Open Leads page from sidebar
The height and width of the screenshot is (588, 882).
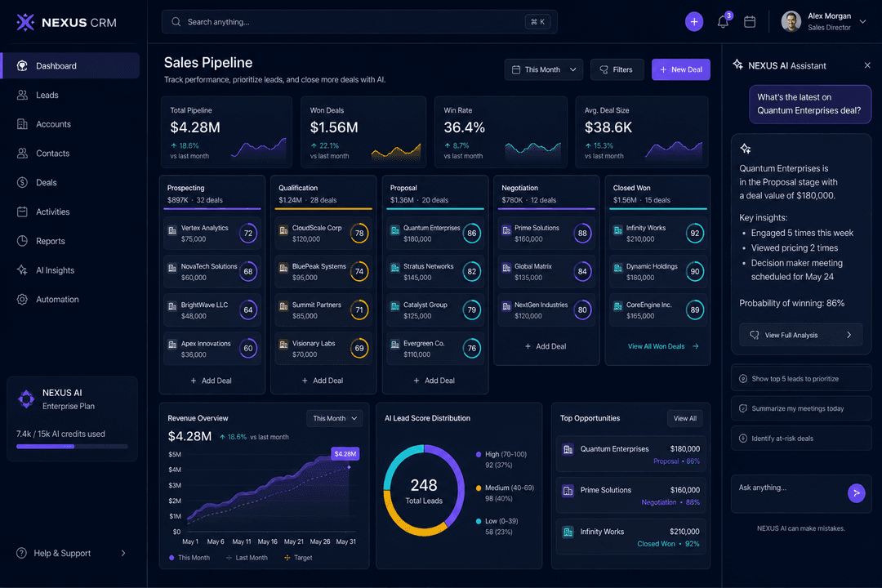(x=71, y=95)
